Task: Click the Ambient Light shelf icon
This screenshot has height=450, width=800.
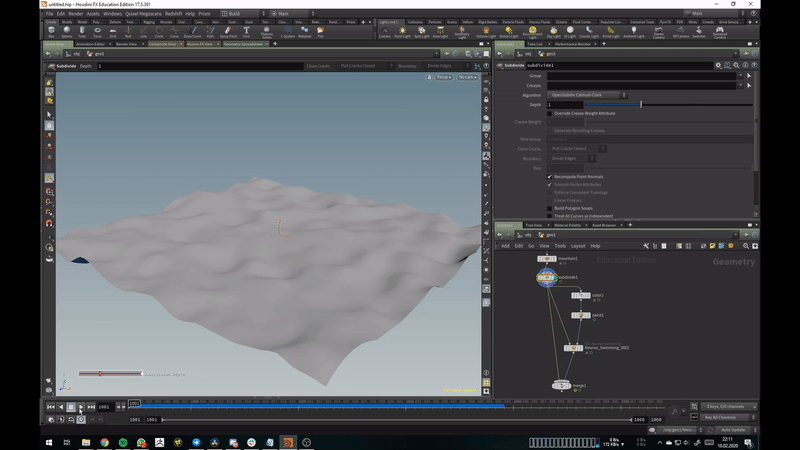Action: (633, 30)
